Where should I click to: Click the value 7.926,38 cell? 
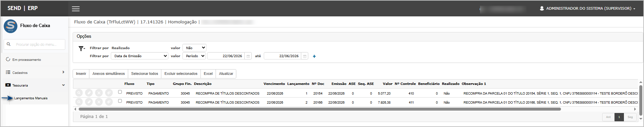pyautogui.click(x=384, y=103)
